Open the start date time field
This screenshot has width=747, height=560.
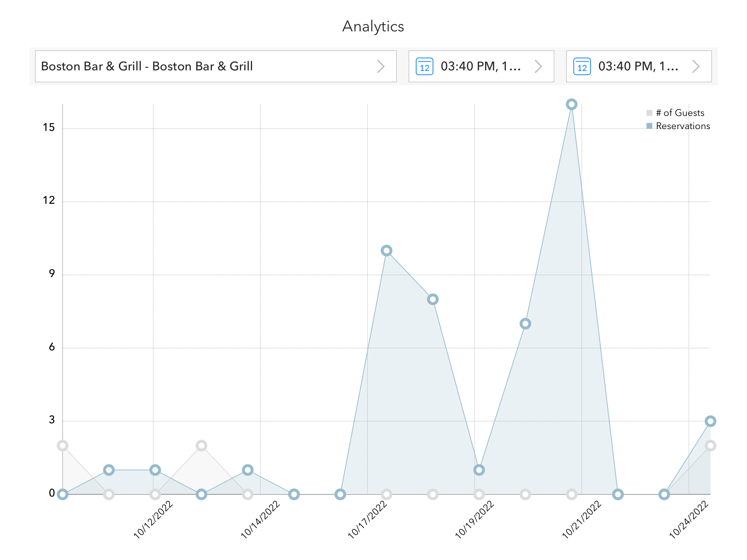(480, 66)
